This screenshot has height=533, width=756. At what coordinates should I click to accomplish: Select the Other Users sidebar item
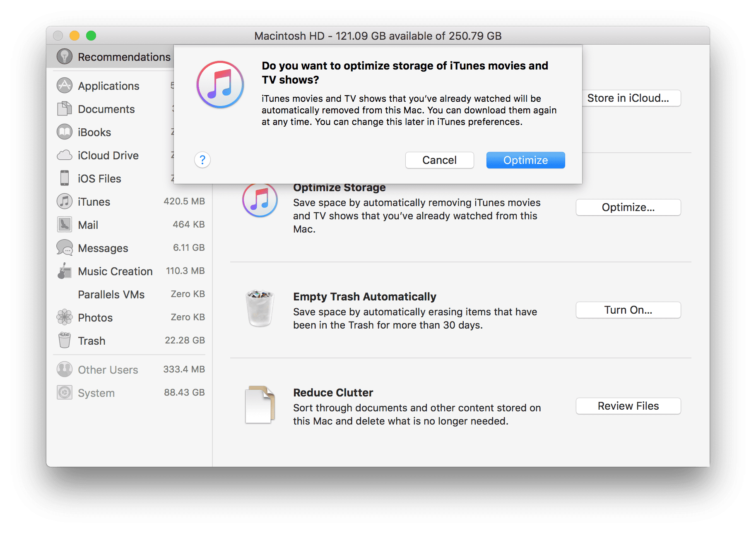click(x=64, y=369)
